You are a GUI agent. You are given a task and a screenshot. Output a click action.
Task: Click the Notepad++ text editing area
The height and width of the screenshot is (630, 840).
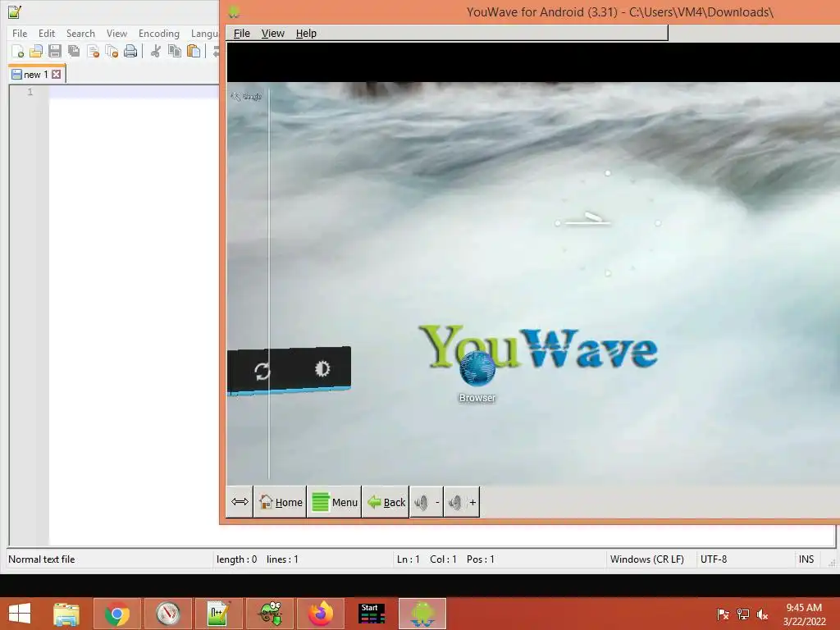click(x=134, y=316)
